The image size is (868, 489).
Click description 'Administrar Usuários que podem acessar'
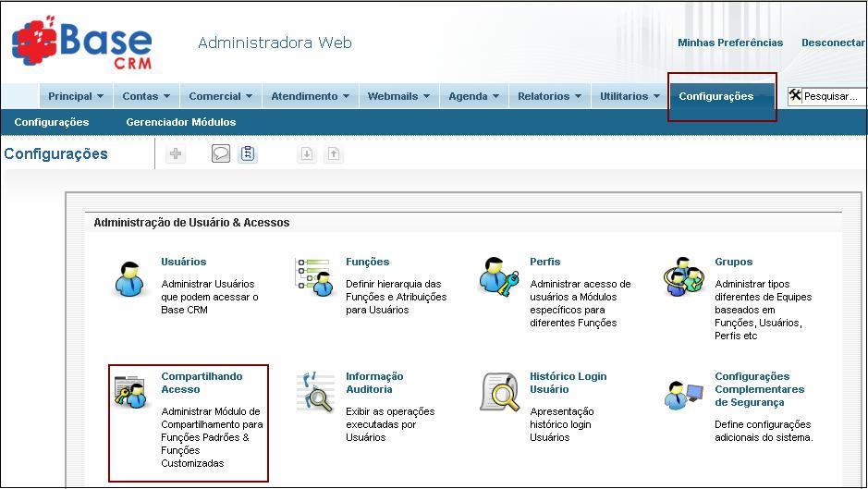pyautogui.click(x=209, y=297)
